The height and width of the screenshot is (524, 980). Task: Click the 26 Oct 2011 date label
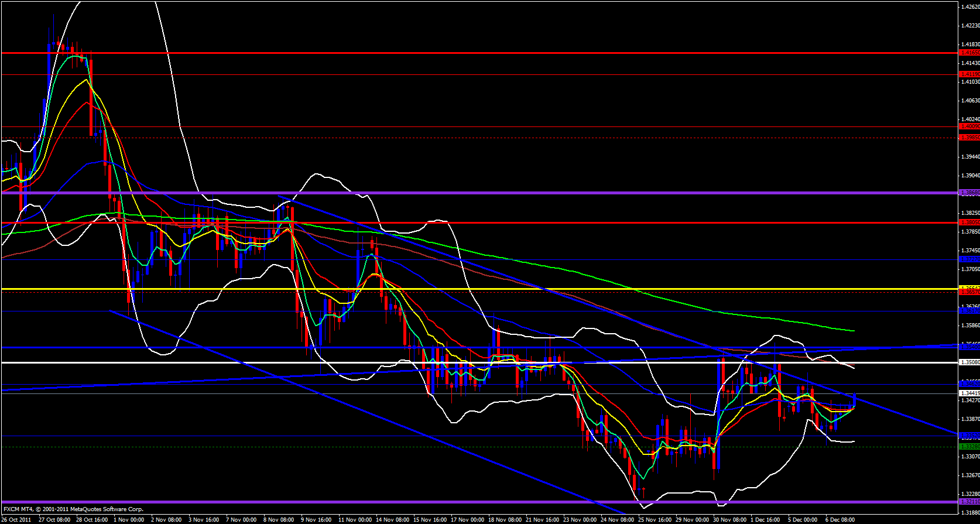tap(16, 519)
